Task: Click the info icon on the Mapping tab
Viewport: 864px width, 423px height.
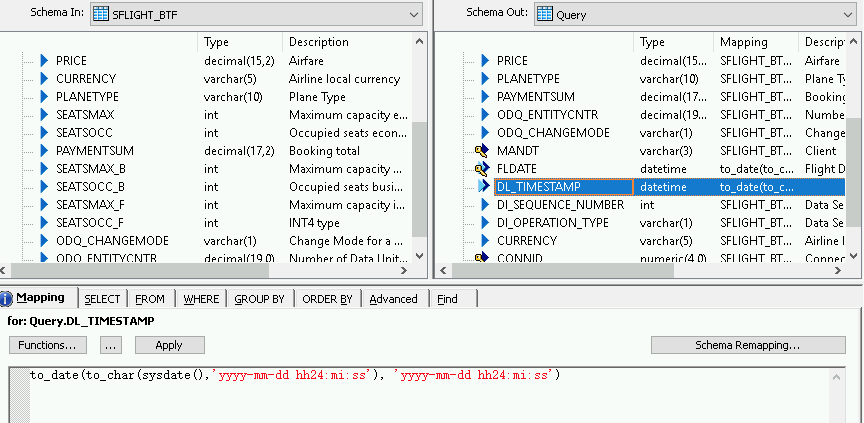Action: [x=7, y=298]
